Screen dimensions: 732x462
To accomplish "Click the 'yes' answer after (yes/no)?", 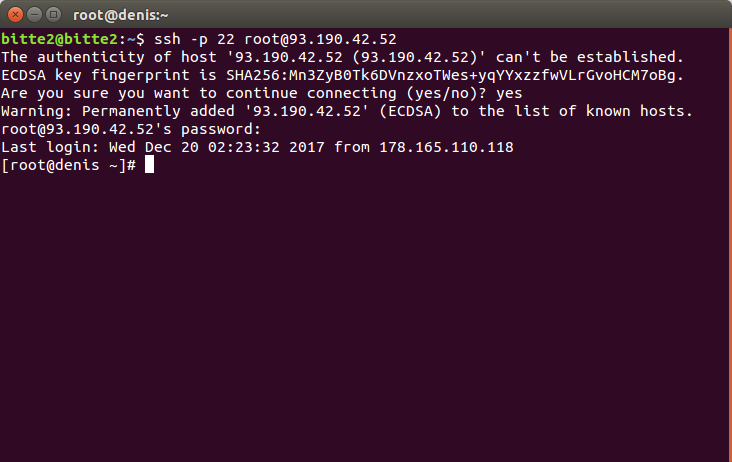I will [509, 93].
